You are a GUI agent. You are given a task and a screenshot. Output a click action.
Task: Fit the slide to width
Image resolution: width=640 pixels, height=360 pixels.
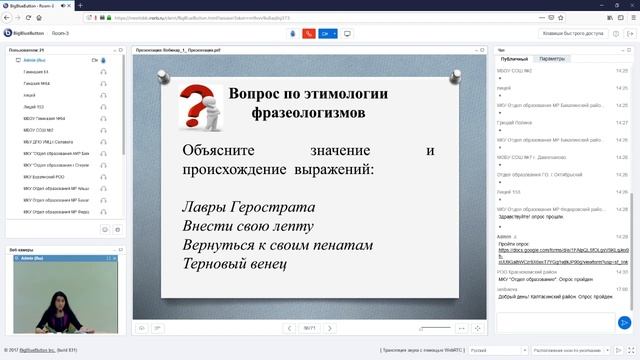[x=462, y=328]
